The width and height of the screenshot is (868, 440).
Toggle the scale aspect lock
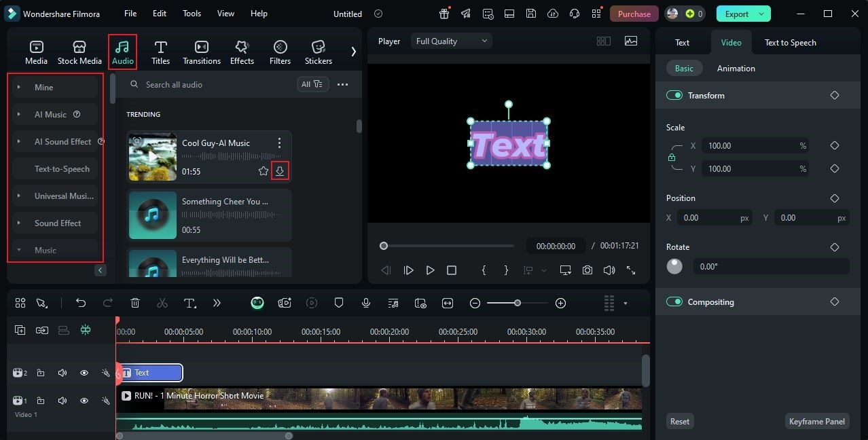[672, 157]
